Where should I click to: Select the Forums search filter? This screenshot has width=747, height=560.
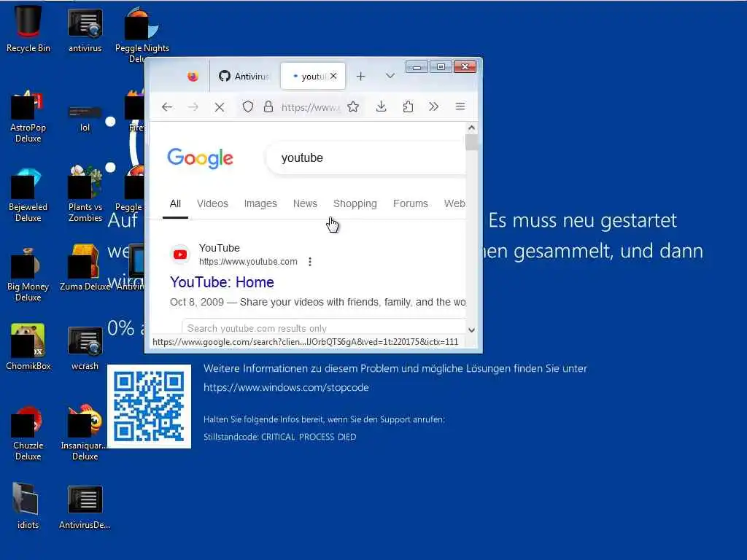[x=410, y=203]
